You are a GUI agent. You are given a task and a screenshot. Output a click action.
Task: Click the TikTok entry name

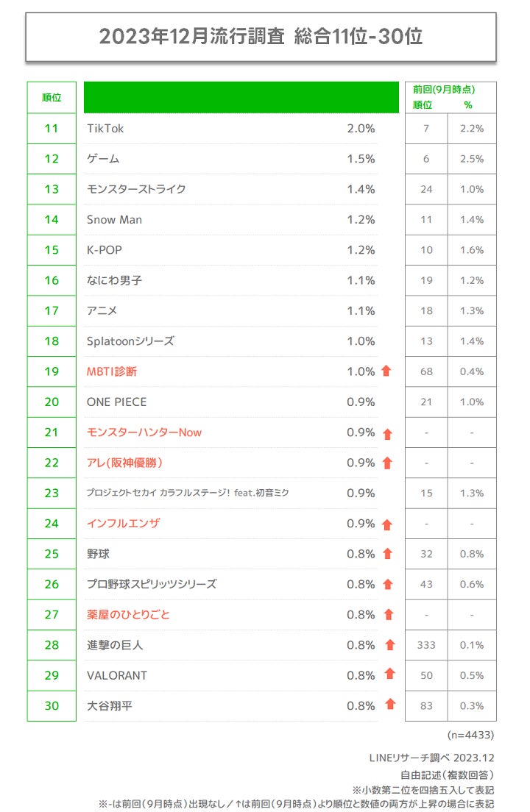pos(105,129)
